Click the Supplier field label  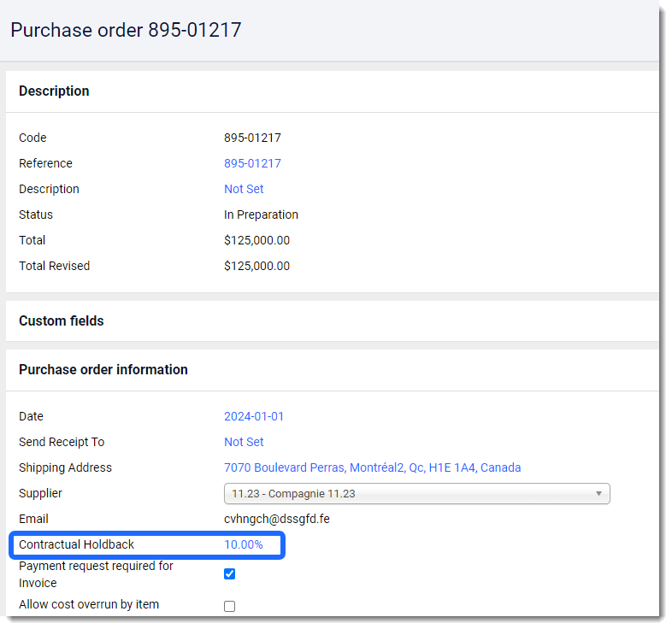(40, 493)
